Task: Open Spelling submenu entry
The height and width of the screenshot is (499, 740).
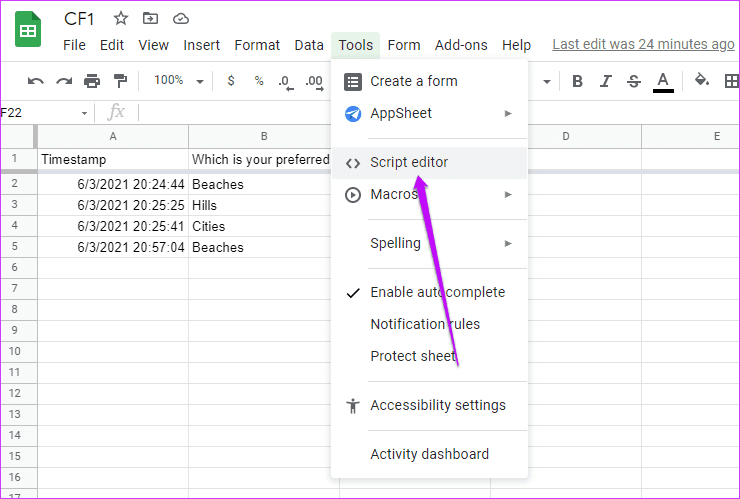Action: click(x=429, y=244)
